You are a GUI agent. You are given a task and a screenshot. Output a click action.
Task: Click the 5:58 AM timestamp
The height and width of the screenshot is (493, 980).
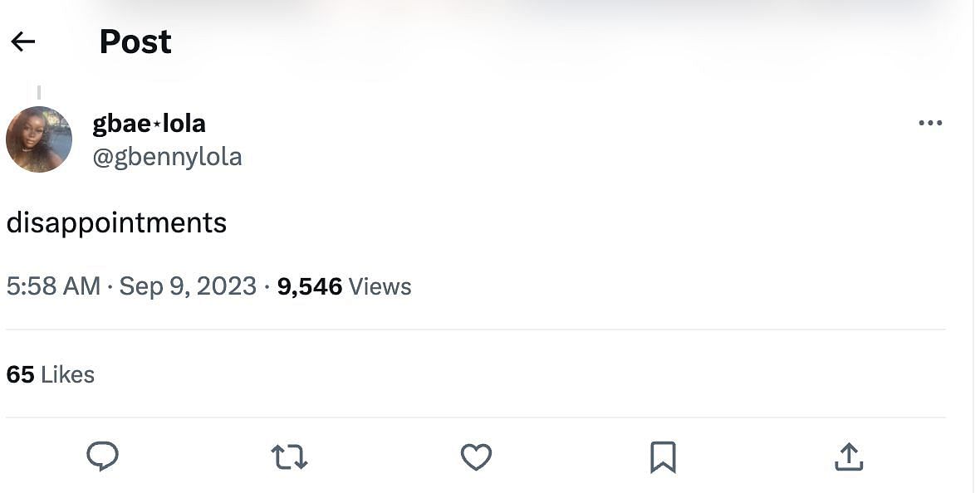(x=53, y=286)
